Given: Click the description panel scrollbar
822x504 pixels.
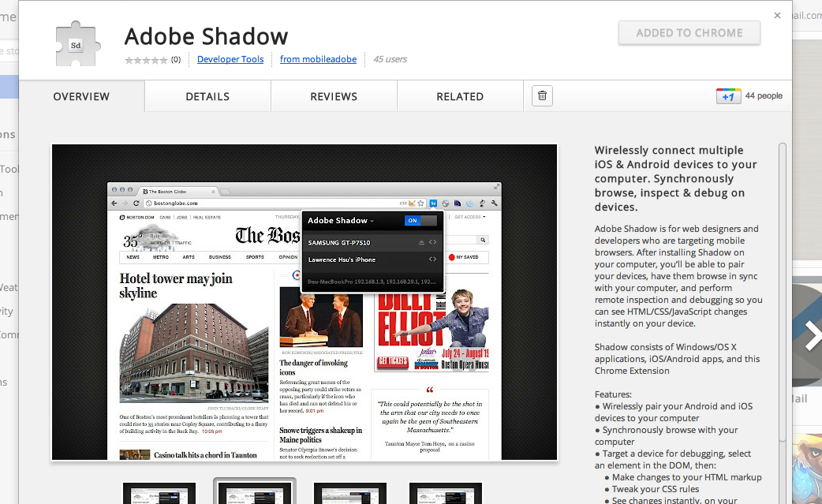Looking at the screenshot, I should [x=783, y=293].
